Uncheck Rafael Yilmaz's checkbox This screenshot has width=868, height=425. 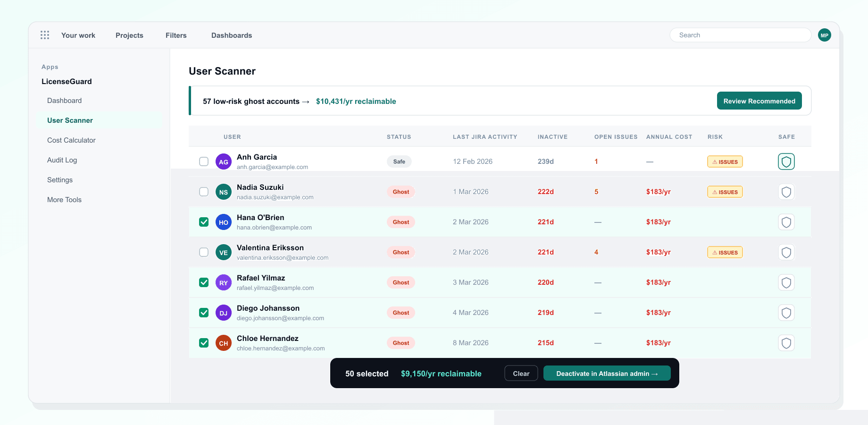pyautogui.click(x=204, y=282)
